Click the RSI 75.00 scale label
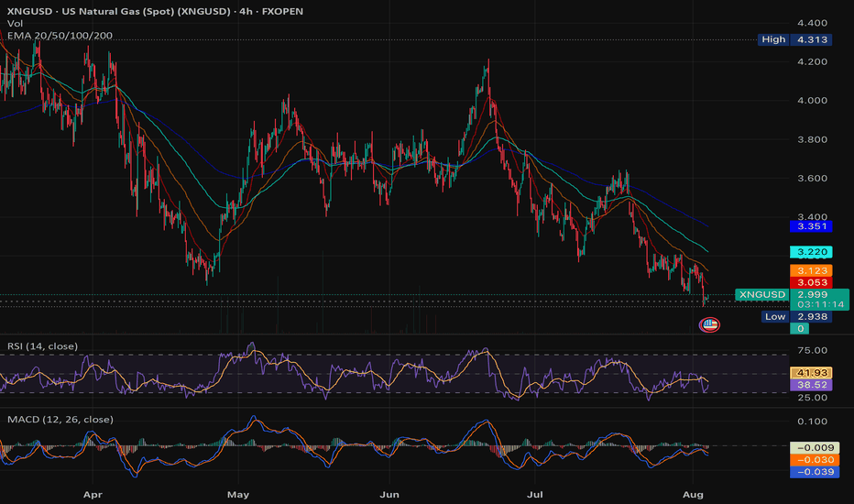Image resolution: width=854 pixels, height=504 pixels. coord(812,350)
